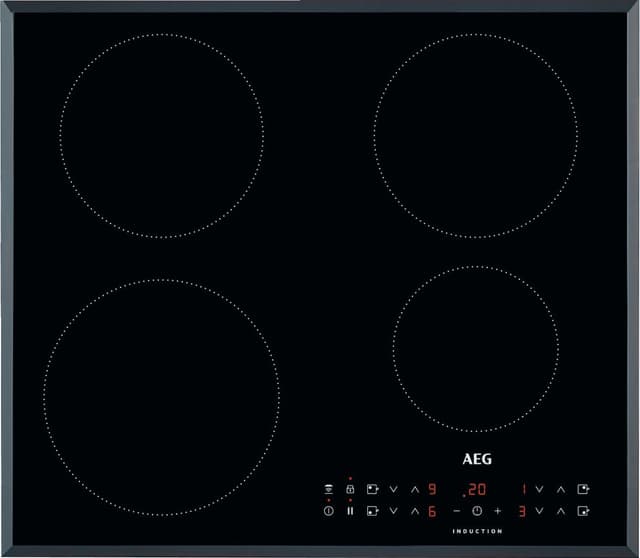The height and width of the screenshot is (558, 640).
Task: Tap the timer clock icon
Action: 477,511
